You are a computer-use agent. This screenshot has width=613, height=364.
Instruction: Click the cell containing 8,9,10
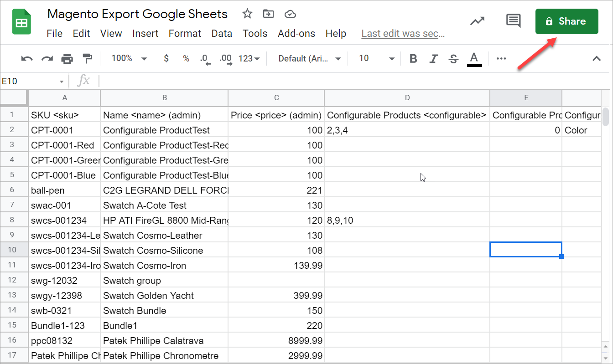407,220
